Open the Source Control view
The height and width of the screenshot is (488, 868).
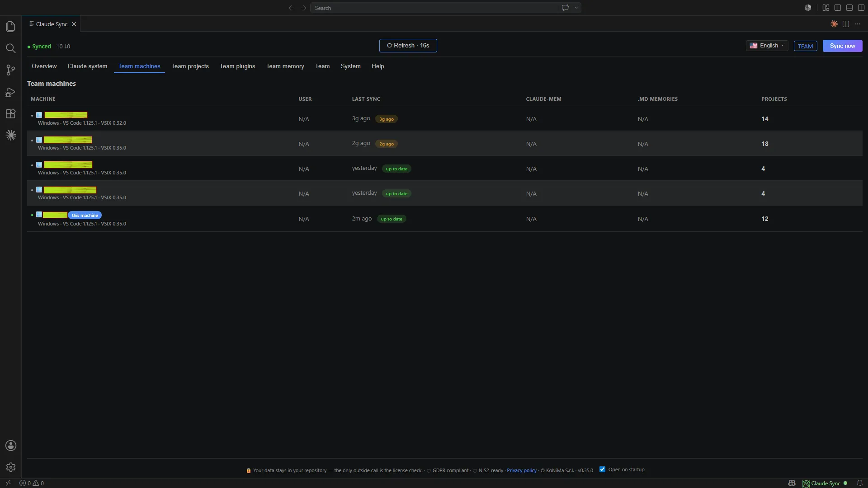[11, 70]
